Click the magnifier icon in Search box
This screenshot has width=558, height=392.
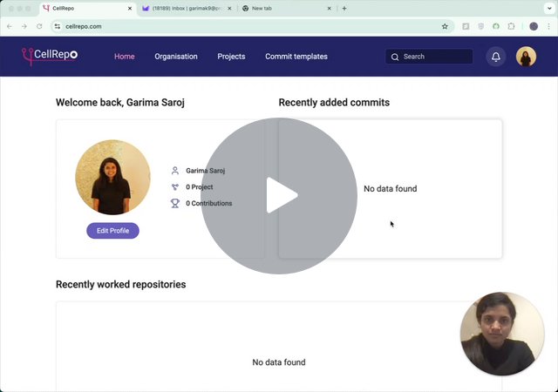pyautogui.click(x=395, y=57)
